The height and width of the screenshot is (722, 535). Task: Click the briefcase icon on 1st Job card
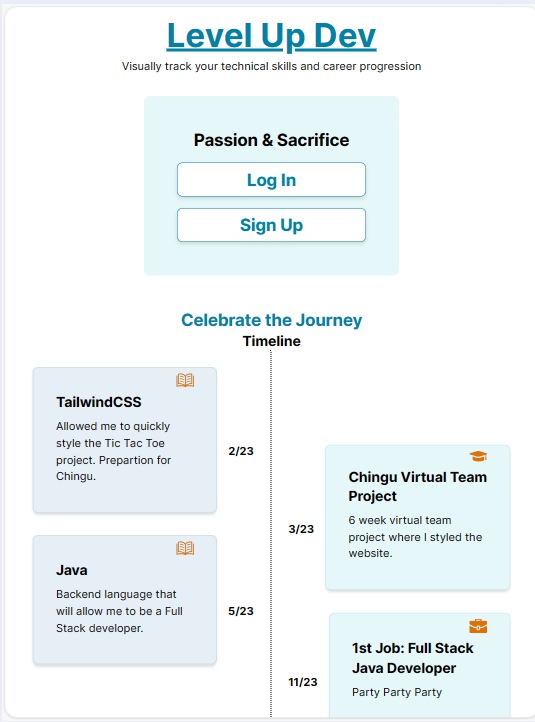tap(478, 626)
